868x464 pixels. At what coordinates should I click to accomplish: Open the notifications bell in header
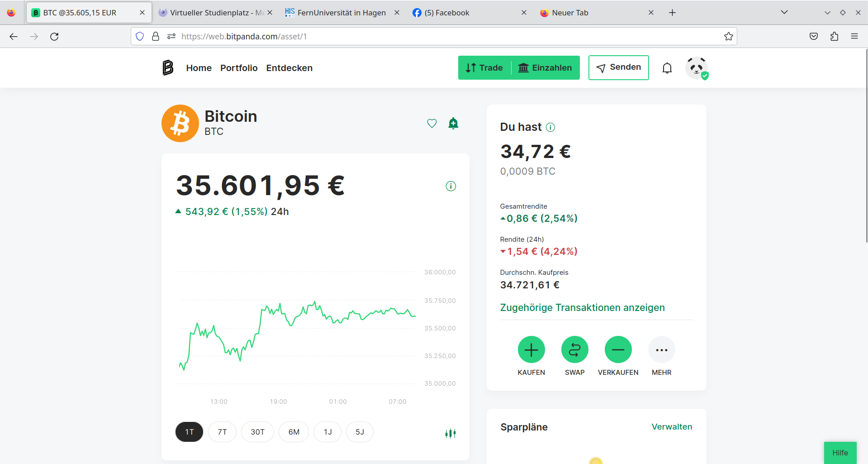tap(667, 68)
